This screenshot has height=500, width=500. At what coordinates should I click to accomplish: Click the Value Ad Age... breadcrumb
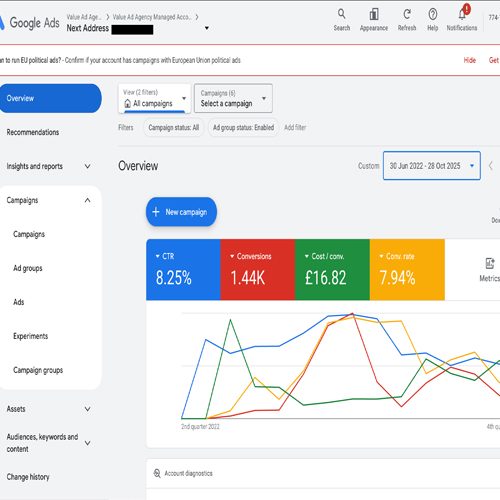[84, 17]
